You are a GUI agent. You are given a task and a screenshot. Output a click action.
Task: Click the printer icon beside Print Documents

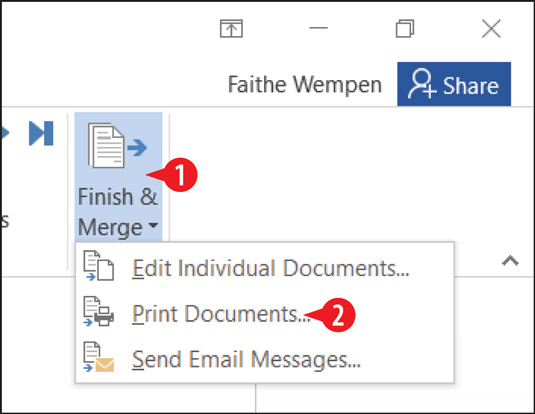pyautogui.click(x=99, y=312)
